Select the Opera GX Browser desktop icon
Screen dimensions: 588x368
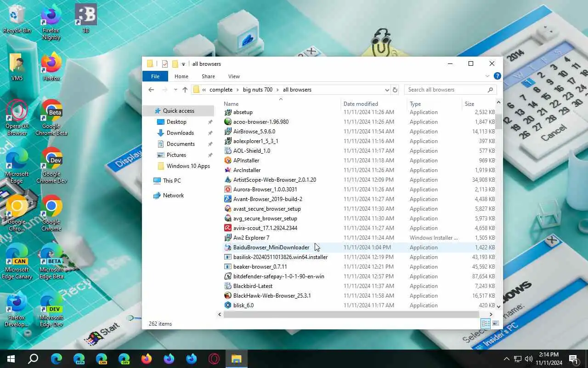tap(17, 118)
